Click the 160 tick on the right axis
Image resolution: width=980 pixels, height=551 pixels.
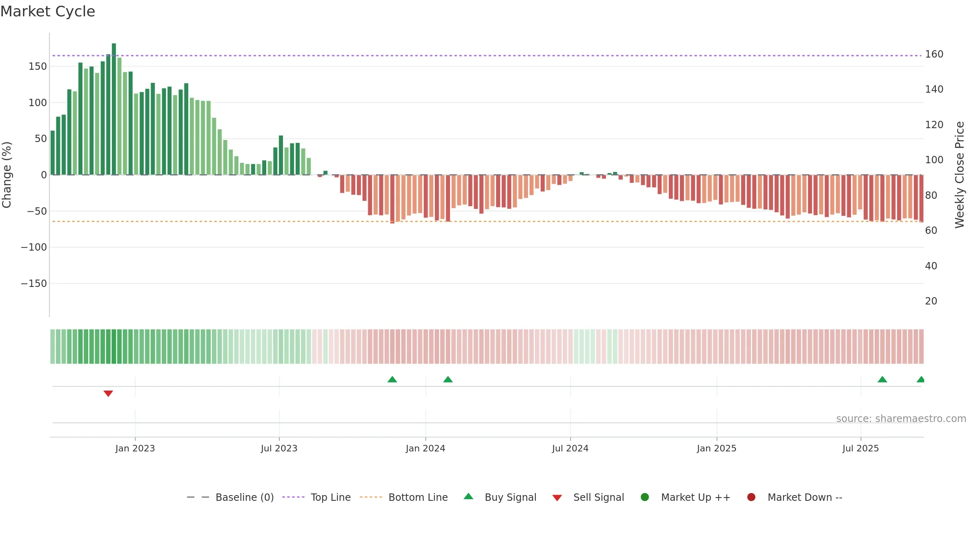coord(934,54)
